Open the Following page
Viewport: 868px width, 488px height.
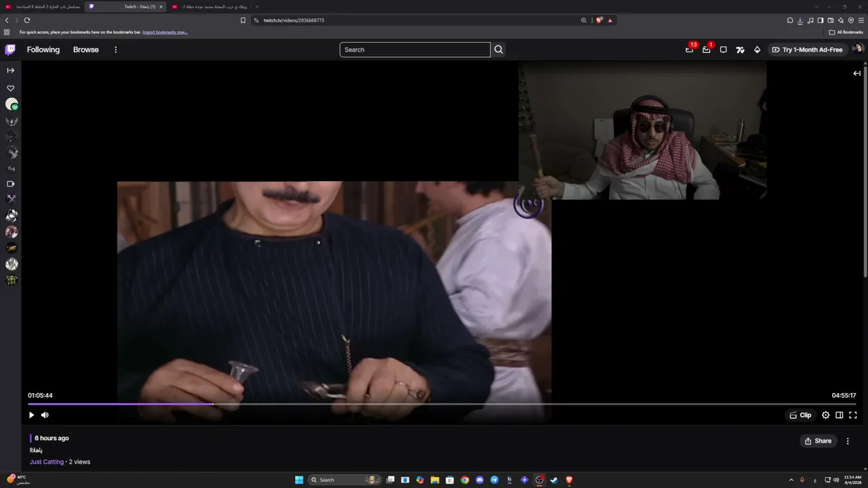(x=43, y=49)
